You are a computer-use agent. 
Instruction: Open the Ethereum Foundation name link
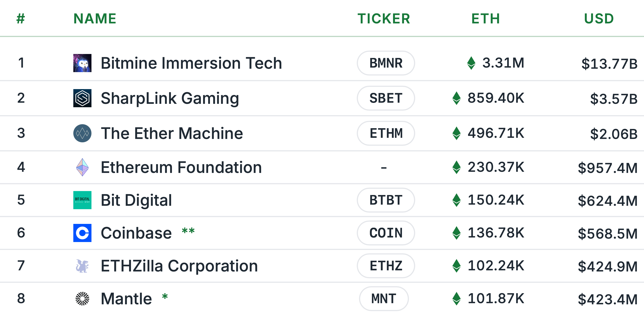(181, 167)
